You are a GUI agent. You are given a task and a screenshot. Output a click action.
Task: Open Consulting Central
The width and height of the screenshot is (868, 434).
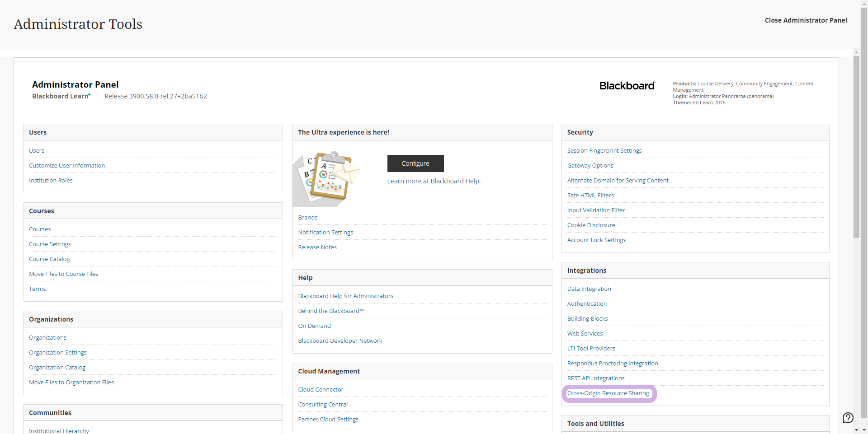tap(323, 405)
